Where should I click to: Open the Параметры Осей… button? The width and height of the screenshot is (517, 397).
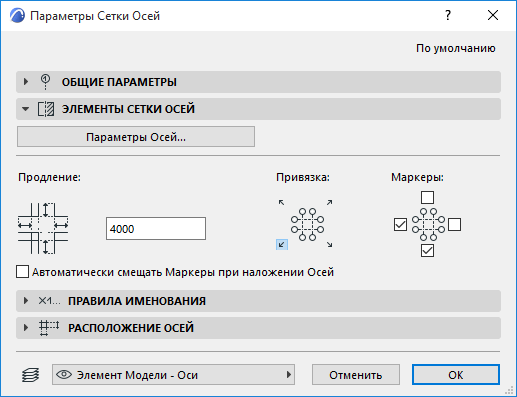136,137
